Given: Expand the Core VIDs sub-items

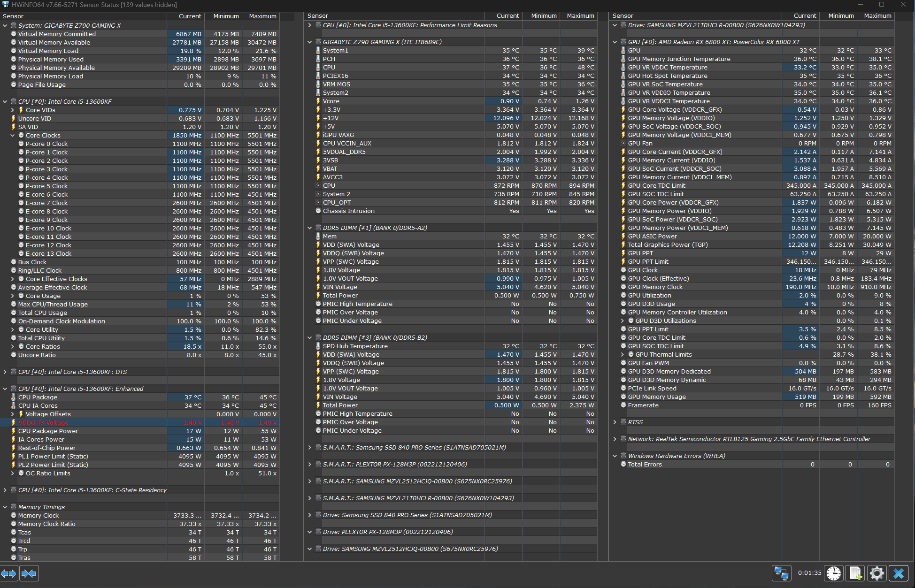Looking at the screenshot, I should (13, 110).
